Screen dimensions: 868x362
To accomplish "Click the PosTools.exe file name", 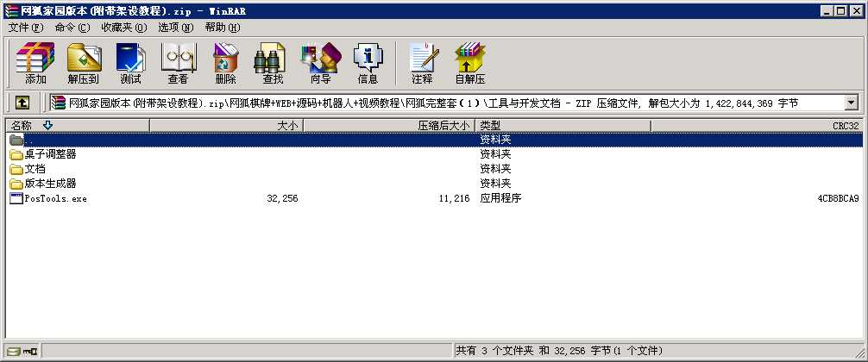I will click(56, 198).
